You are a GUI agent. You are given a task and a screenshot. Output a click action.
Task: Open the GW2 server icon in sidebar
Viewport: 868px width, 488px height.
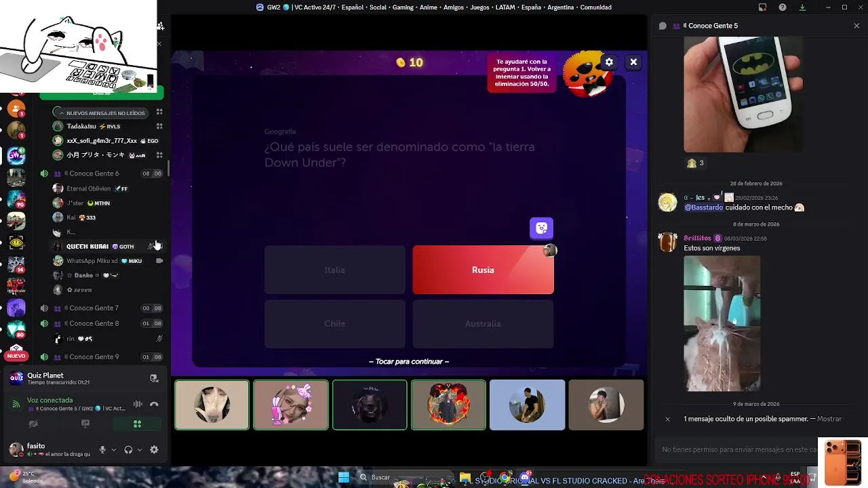click(x=16, y=155)
